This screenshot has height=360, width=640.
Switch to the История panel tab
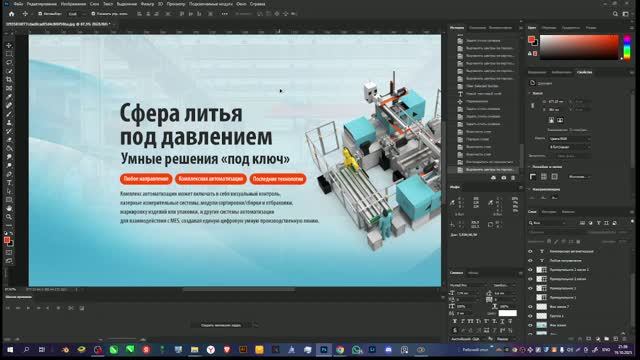(x=457, y=28)
